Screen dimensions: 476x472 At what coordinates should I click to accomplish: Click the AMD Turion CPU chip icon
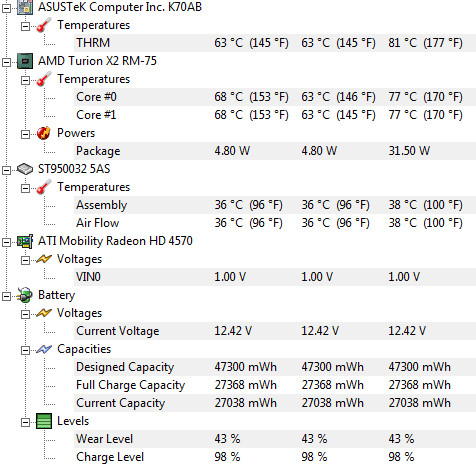tap(25, 61)
